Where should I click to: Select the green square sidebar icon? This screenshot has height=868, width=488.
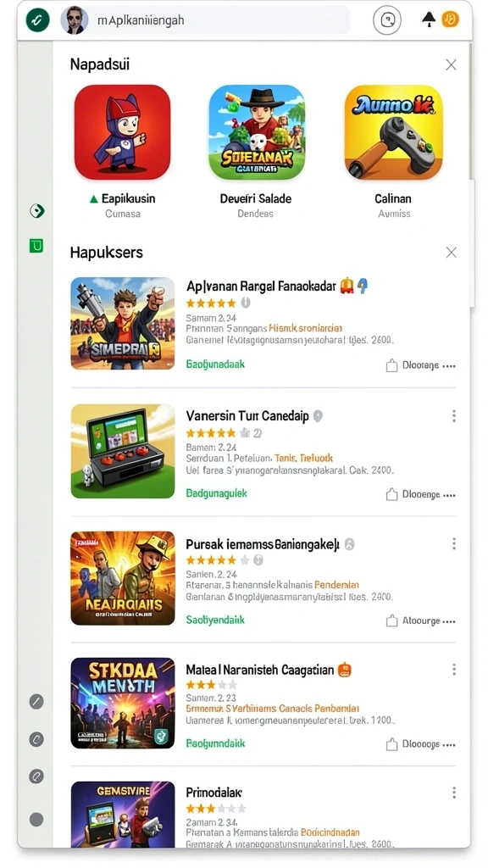coord(36,246)
